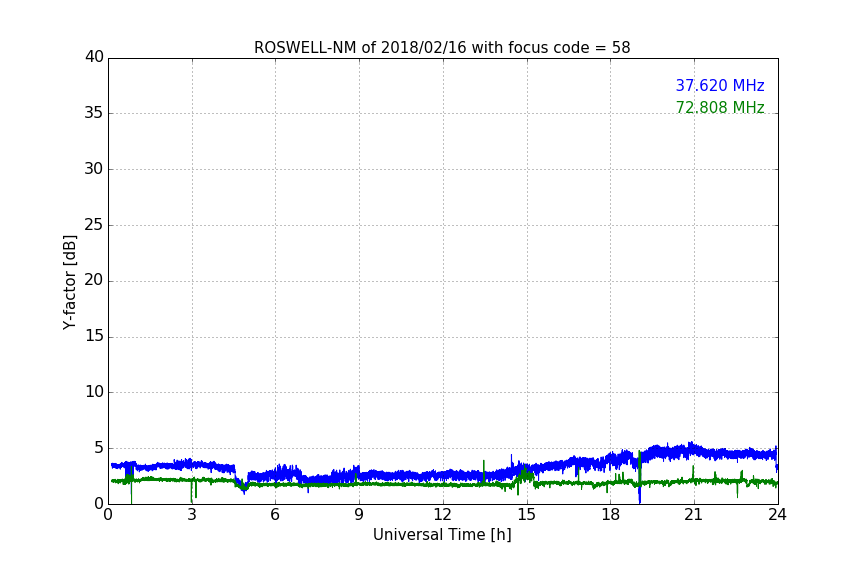Click the y-axis tick label '25'
Viewport: 864px width, 576px height.
tap(94, 225)
